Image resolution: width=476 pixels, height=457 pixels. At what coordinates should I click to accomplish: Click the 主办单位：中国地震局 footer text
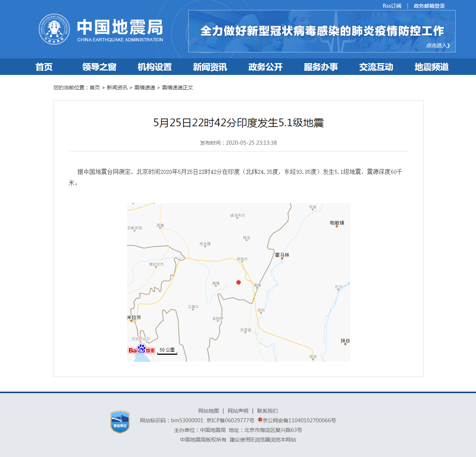click(x=200, y=430)
